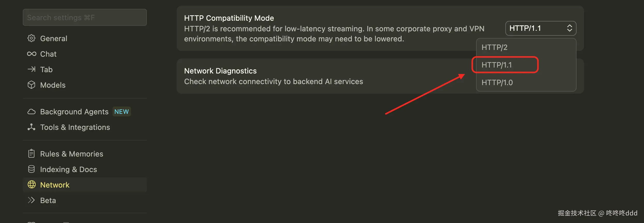The image size is (644, 223).
Task: Choose HTTP/1.1 in the dropdown list
Action: [x=497, y=65]
